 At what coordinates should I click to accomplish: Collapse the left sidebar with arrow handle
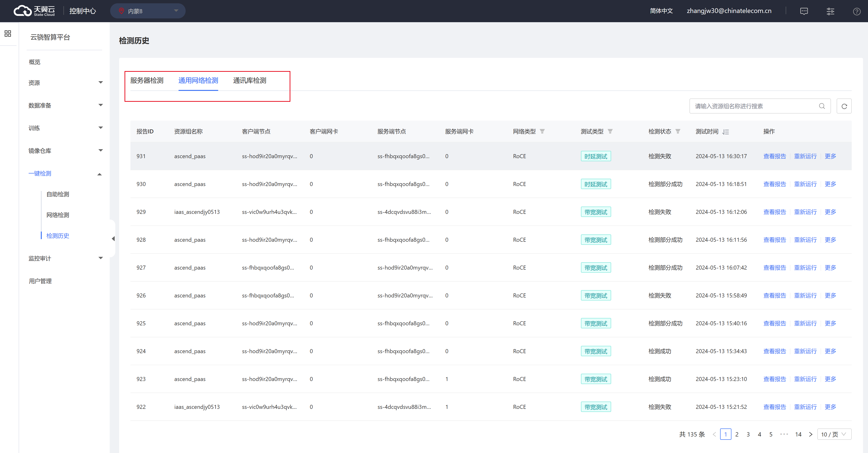(113, 238)
